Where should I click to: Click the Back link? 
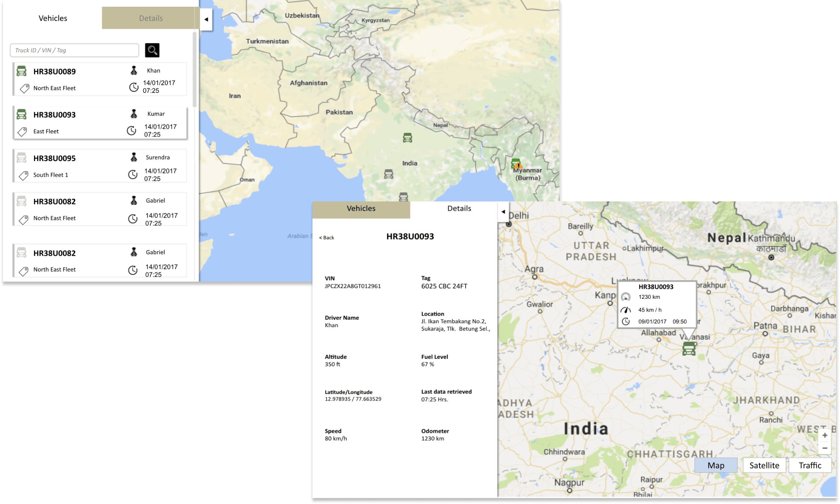point(327,238)
